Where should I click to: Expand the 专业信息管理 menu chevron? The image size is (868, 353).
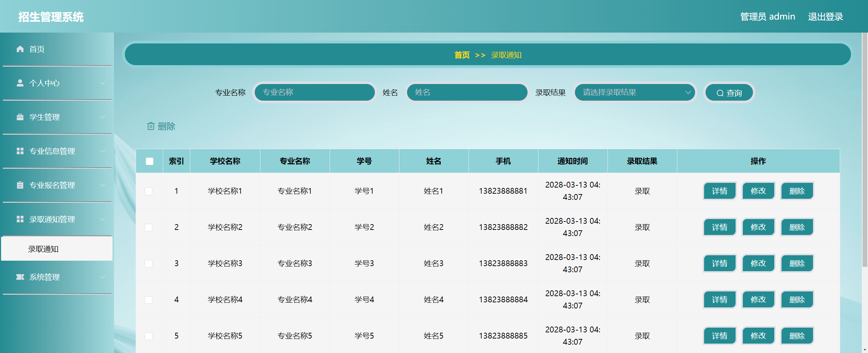point(103,151)
